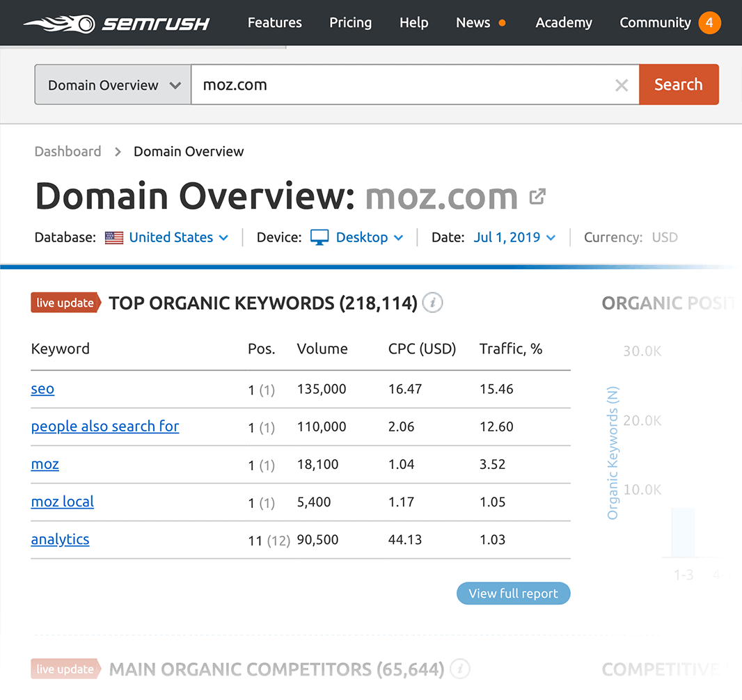Viewport: 742px width, 700px height.
Task: Open the Features menu
Action: tap(274, 23)
